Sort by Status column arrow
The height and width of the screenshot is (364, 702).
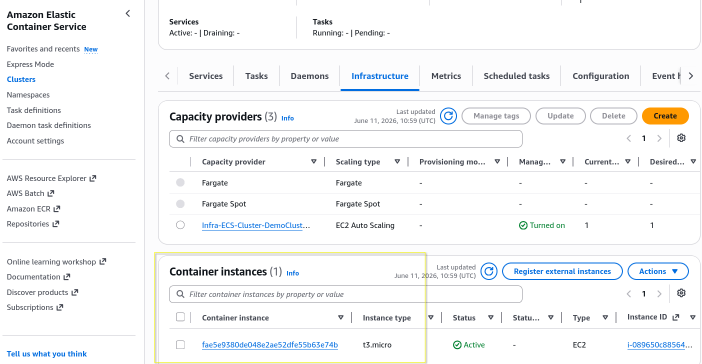tap(491, 317)
